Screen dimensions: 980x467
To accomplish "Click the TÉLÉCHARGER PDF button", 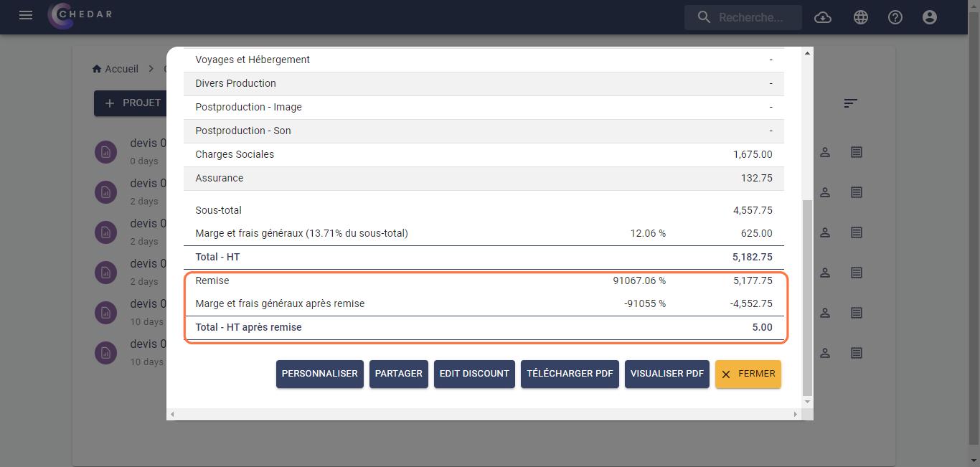I will [x=570, y=374].
